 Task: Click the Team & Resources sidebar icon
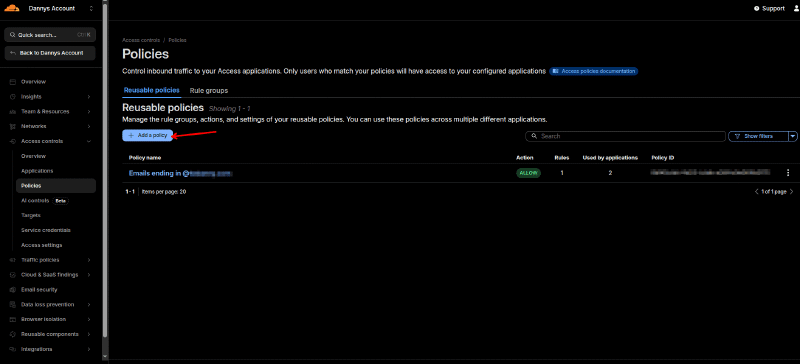(12, 111)
